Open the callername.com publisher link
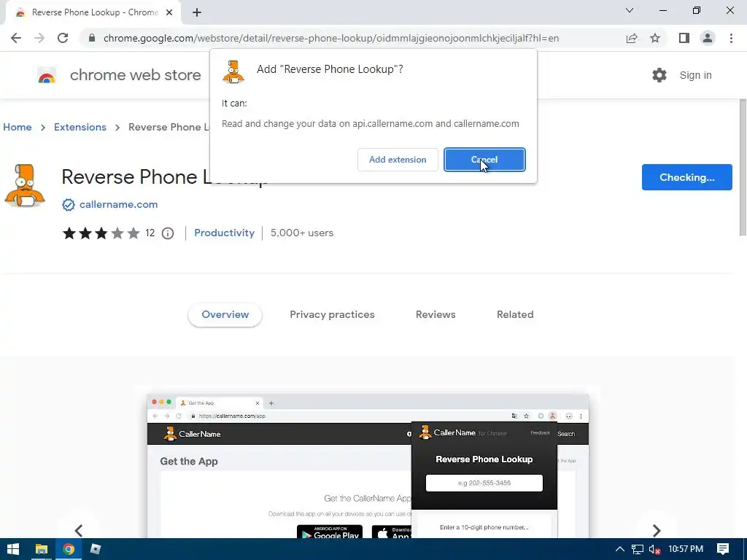The width and height of the screenshot is (747, 560). tap(119, 204)
